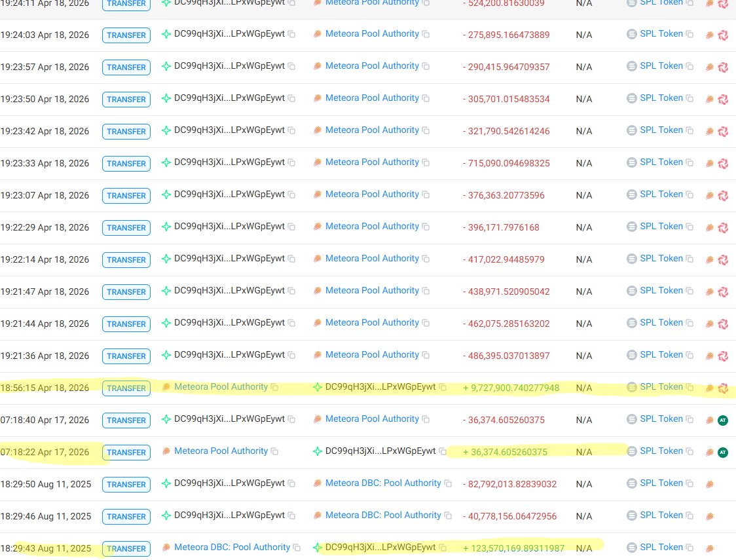736x560 pixels.
Task: Click the red swirl platform icon in the 19:21:36 row
Action: pos(723,356)
